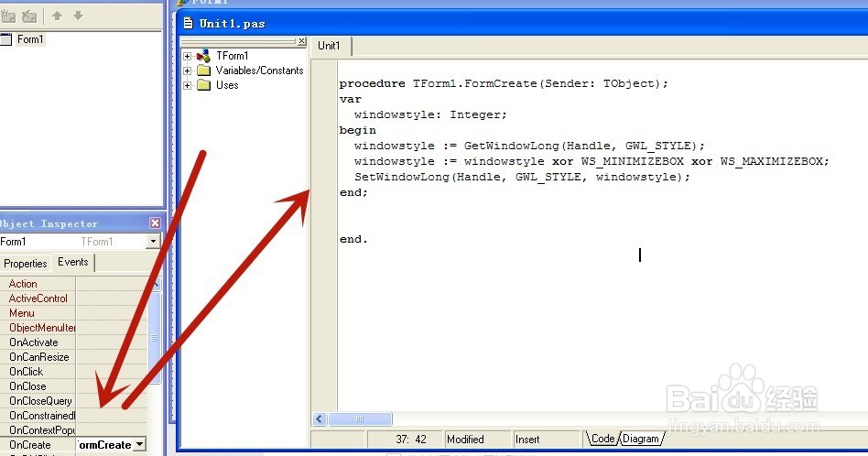Close the Object Inspector panel
868x456 pixels.
(155, 223)
